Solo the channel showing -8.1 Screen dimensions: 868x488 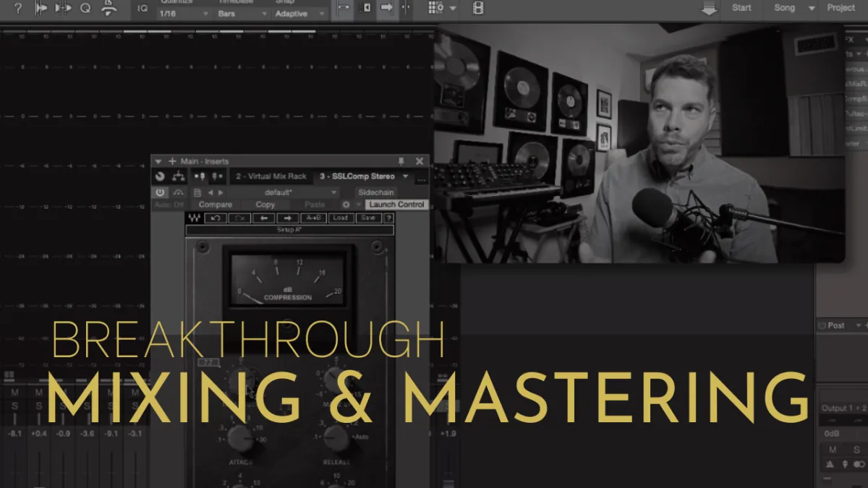coord(14,406)
